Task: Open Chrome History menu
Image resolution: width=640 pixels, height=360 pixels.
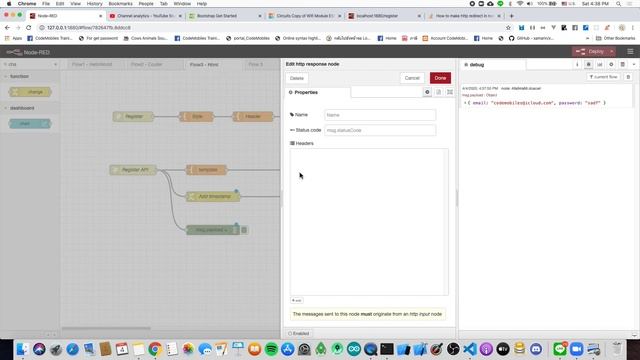Action: 94,4
